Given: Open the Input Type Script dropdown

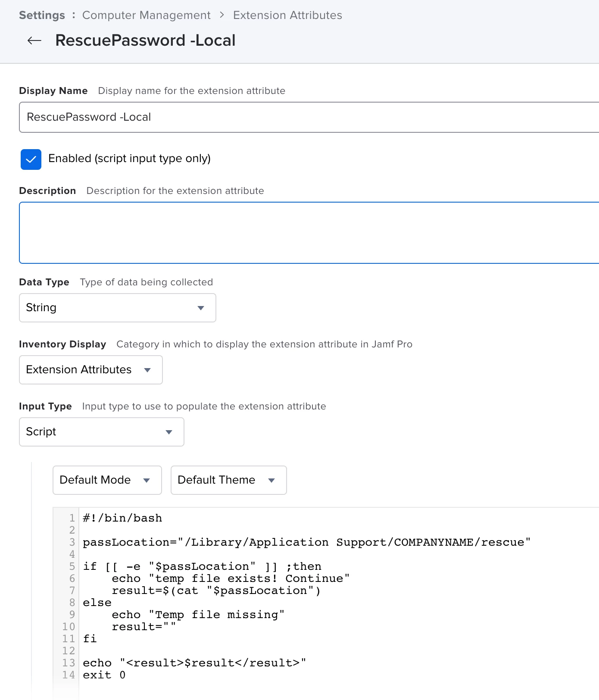Looking at the screenshot, I should (x=102, y=432).
